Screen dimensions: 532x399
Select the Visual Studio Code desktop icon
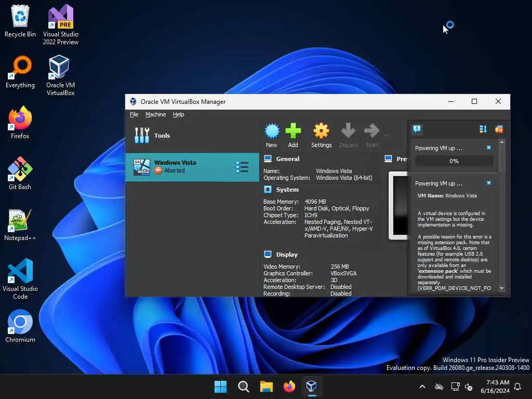[x=20, y=279]
